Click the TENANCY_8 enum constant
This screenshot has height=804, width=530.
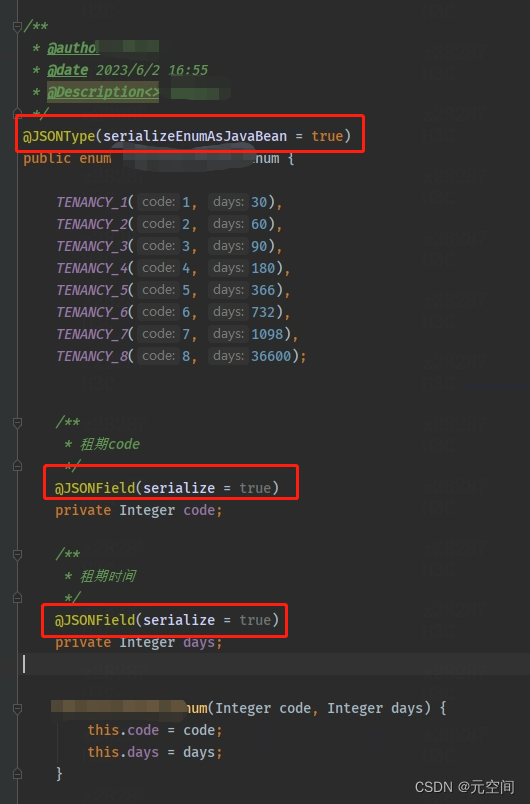tap(92, 356)
